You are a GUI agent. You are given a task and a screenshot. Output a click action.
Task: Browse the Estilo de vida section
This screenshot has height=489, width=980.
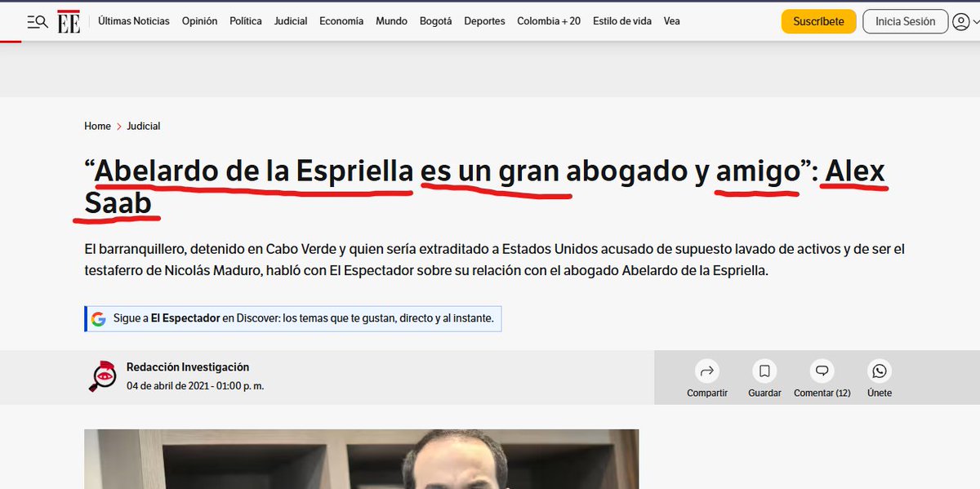pyautogui.click(x=621, y=21)
